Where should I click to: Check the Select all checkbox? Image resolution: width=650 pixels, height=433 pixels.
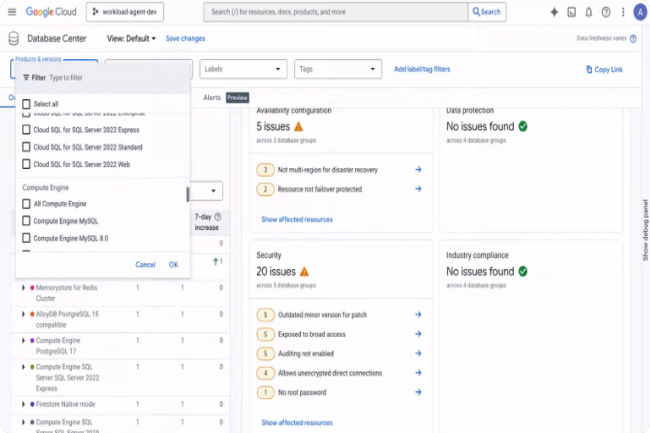click(x=27, y=104)
